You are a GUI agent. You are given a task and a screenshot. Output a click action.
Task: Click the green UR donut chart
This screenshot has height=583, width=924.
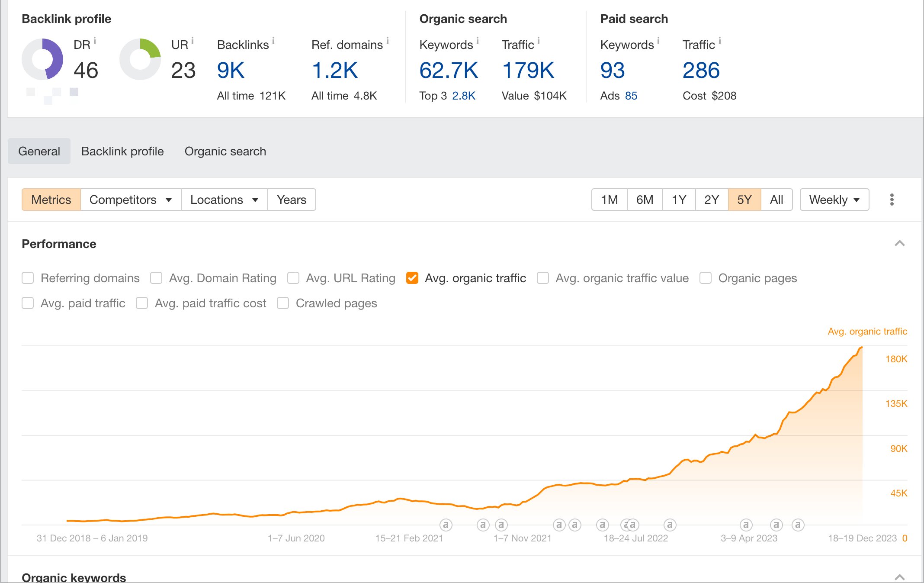(x=140, y=59)
